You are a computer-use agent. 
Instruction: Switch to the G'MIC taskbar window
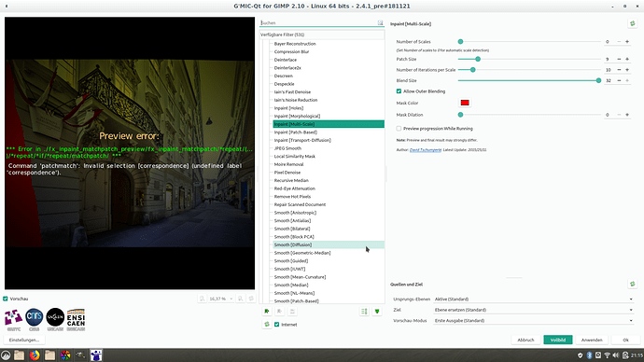coord(96,355)
